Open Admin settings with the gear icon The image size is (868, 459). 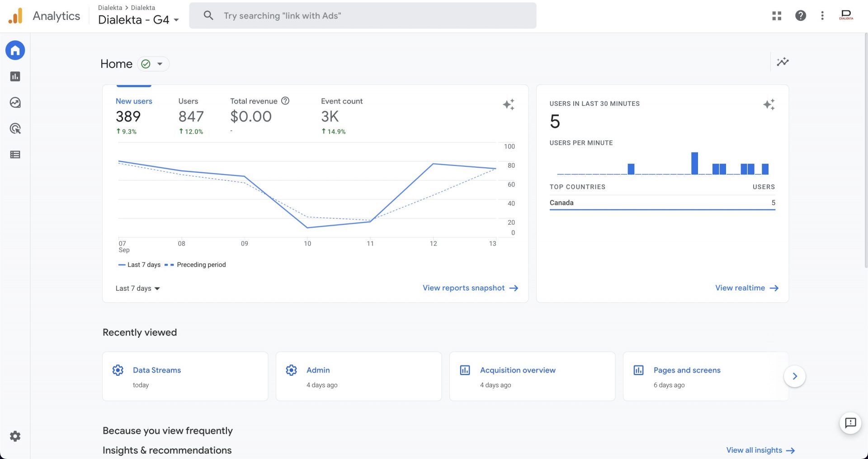point(15,436)
